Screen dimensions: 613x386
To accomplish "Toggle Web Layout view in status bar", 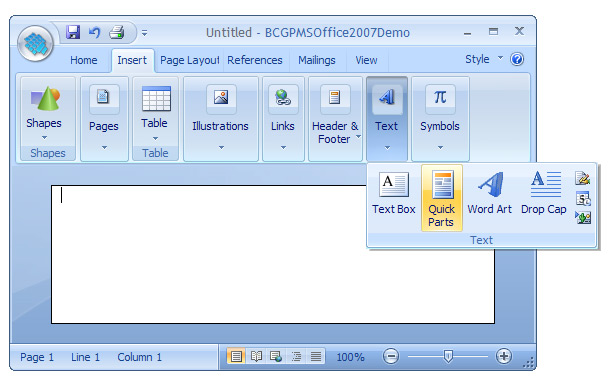I will 276,356.
